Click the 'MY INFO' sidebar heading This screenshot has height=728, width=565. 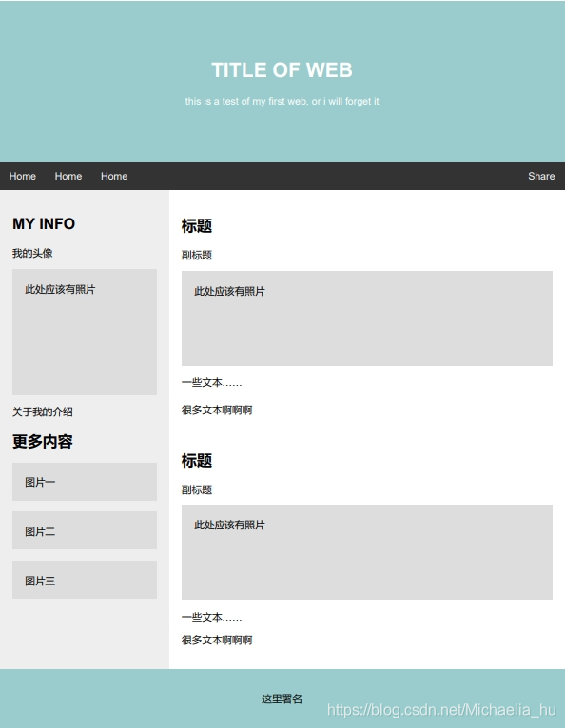pyautogui.click(x=44, y=223)
